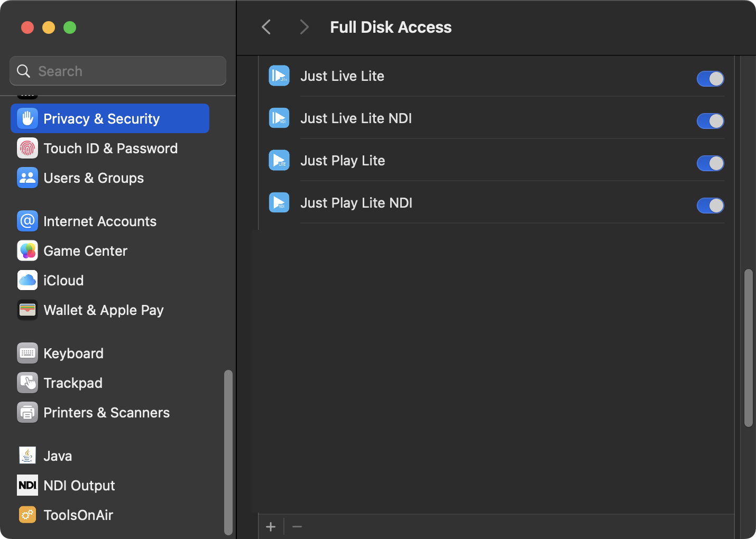
Task: Toggle Just Play Lite NDI switch
Action: click(x=710, y=206)
